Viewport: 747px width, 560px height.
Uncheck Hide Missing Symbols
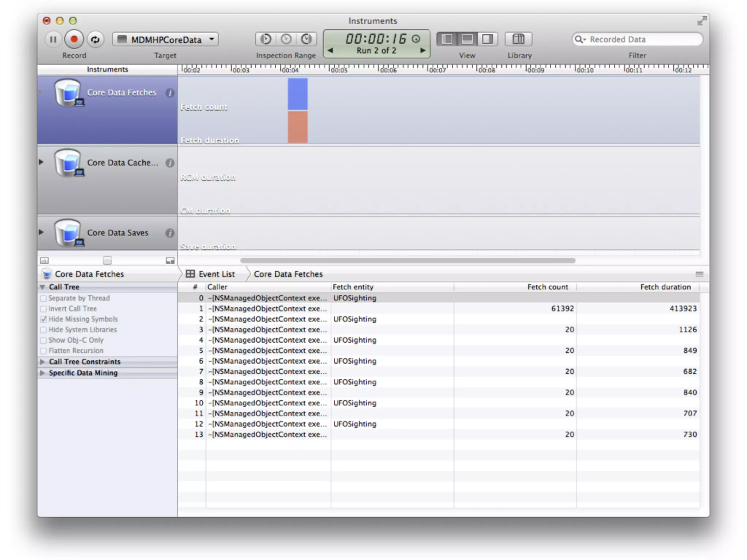point(44,319)
